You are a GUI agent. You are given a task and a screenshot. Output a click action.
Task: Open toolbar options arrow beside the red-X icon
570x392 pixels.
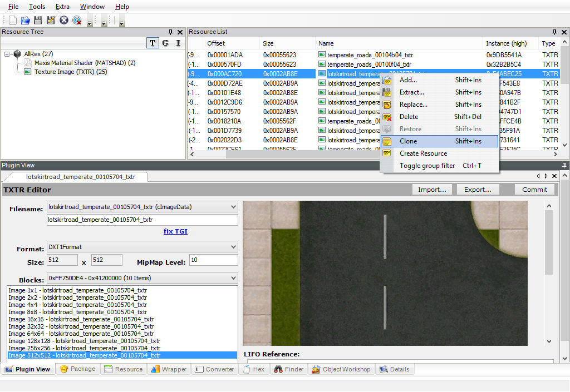[90, 22]
